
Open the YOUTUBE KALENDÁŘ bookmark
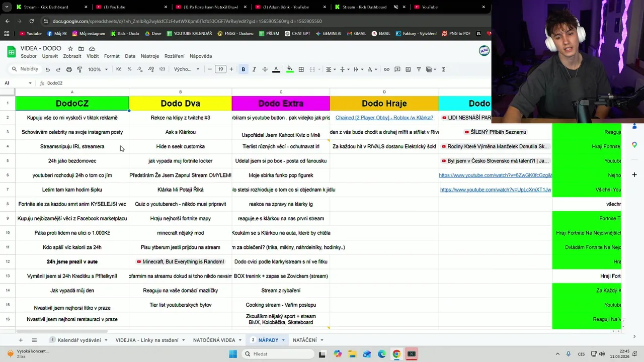189,34
